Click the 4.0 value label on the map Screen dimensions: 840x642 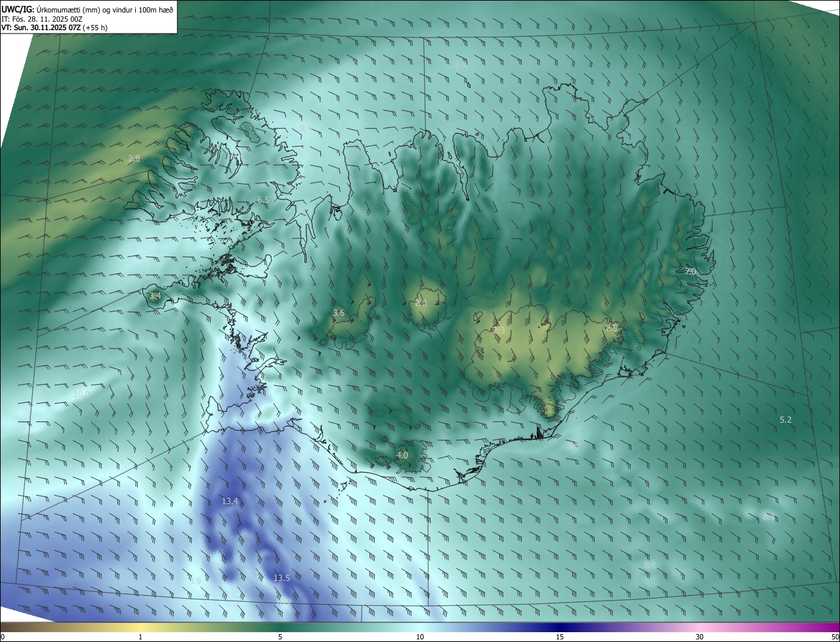[x=402, y=455]
